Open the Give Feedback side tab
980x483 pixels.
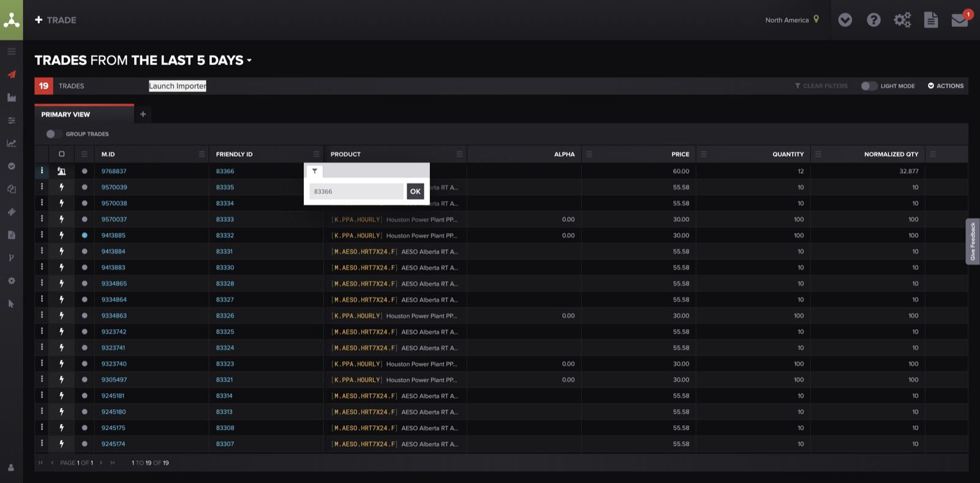972,241
